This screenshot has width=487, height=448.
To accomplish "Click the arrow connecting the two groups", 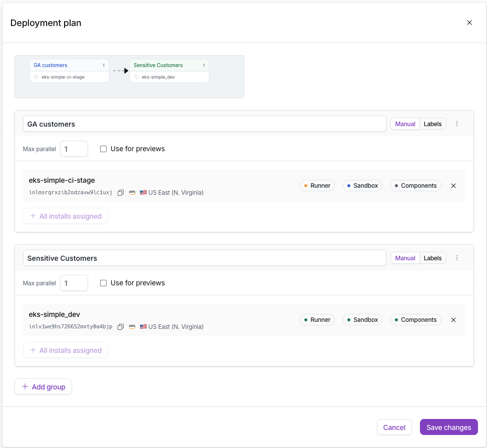I will click(120, 71).
